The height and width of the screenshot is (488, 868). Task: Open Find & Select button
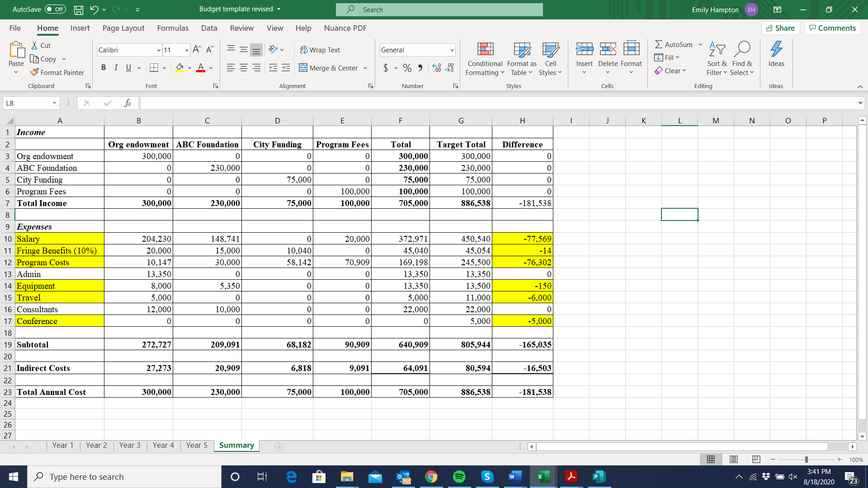click(742, 58)
